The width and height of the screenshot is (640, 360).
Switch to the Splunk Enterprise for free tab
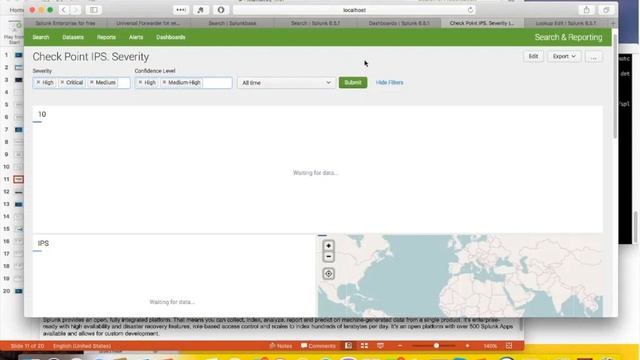(x=65, y=23)
